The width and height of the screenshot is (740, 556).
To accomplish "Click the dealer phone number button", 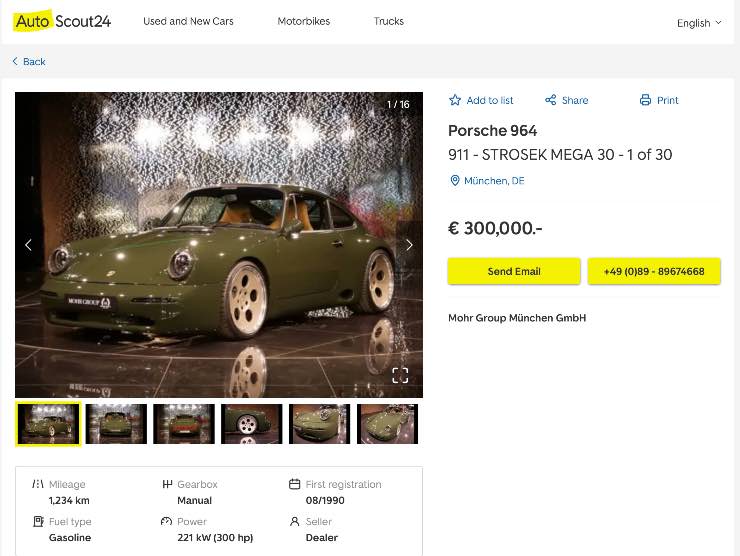I will (x=654, y=271).
